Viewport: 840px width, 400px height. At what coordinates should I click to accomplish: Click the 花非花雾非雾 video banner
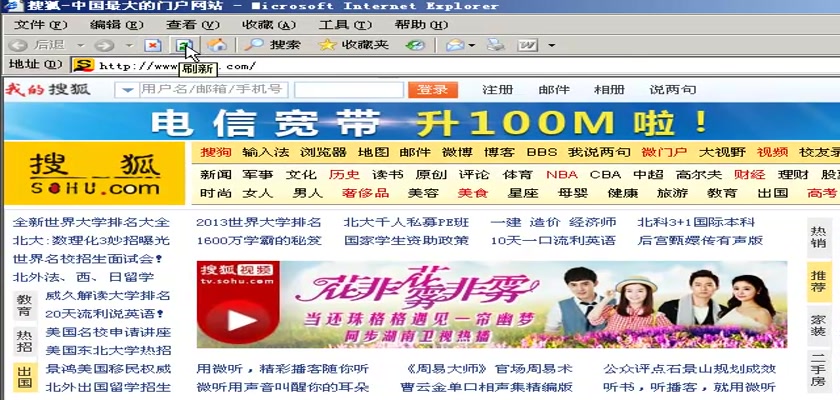(492, 304)
